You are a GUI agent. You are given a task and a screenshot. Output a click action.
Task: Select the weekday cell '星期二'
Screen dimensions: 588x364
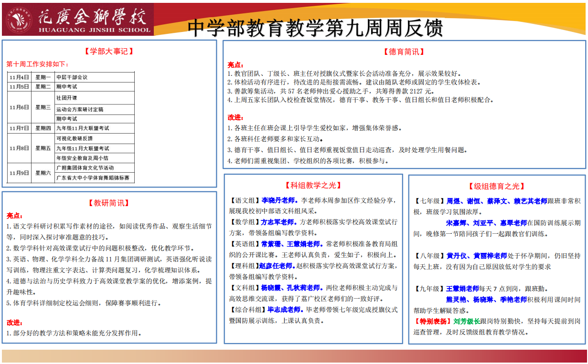click(x=43, y=87)
